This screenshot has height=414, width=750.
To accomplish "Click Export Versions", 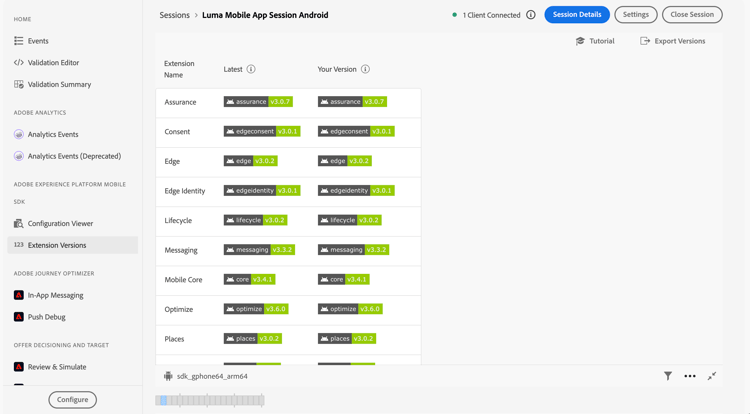I will 673,41.
